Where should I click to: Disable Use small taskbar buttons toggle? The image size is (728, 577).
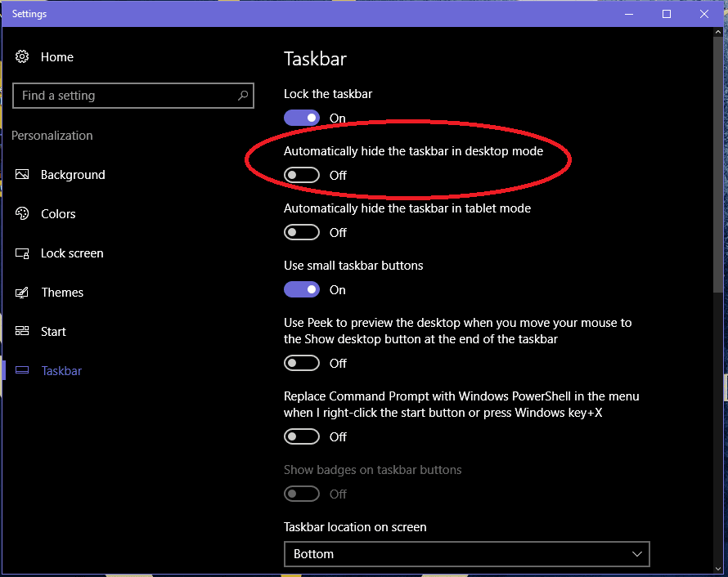[302, 289]
